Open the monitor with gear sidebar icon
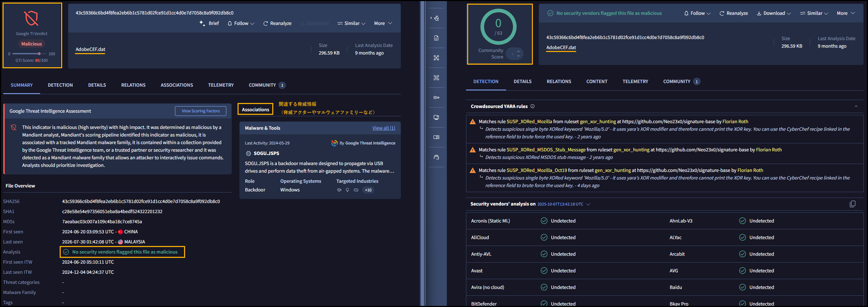 point(436,117)
